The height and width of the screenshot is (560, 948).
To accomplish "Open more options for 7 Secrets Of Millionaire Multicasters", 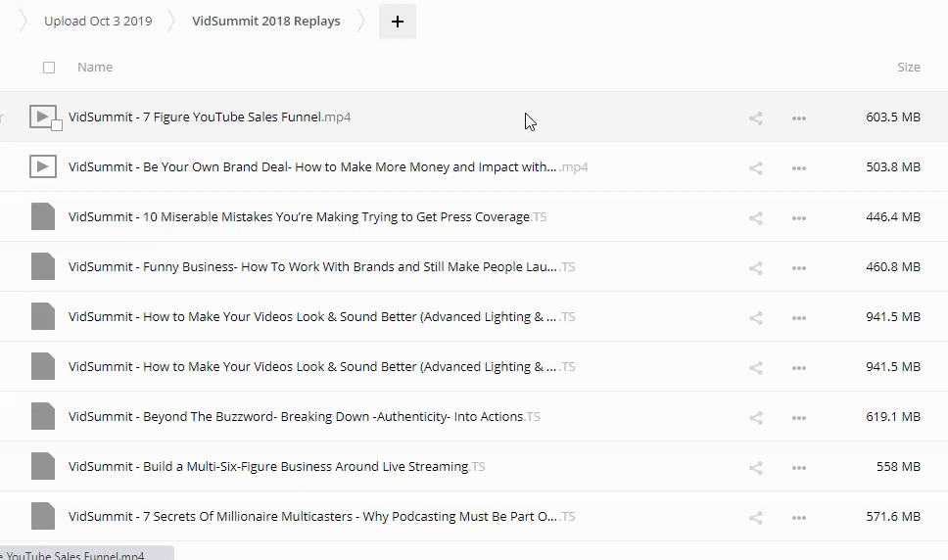I will (798, 517).
